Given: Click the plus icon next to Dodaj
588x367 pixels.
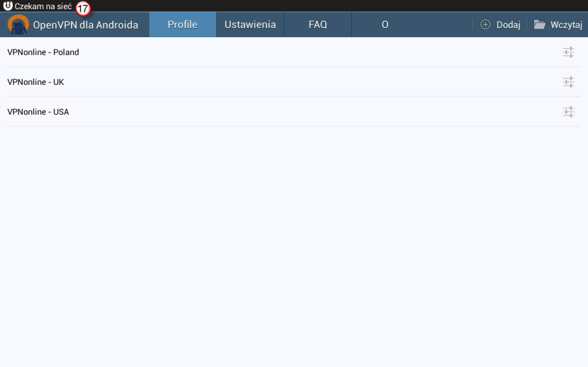Looking at the screenshot, I should (485, 25).
